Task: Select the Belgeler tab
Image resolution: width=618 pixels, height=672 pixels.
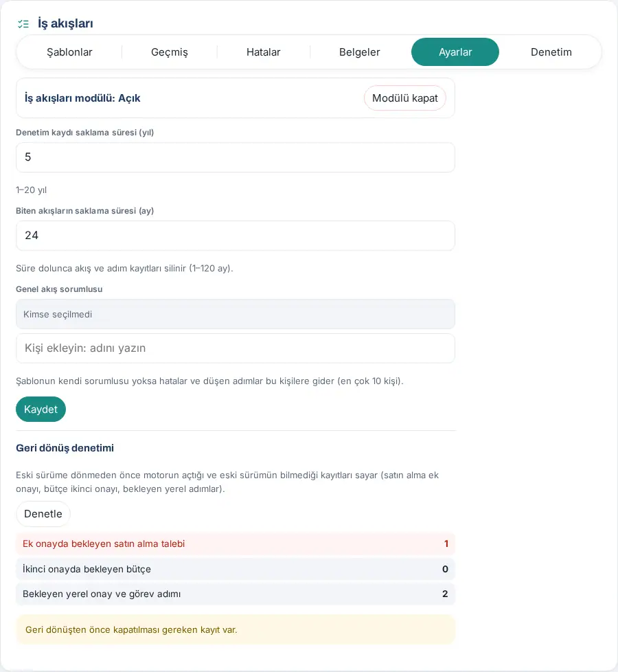Action: click(x=360, y=52)
